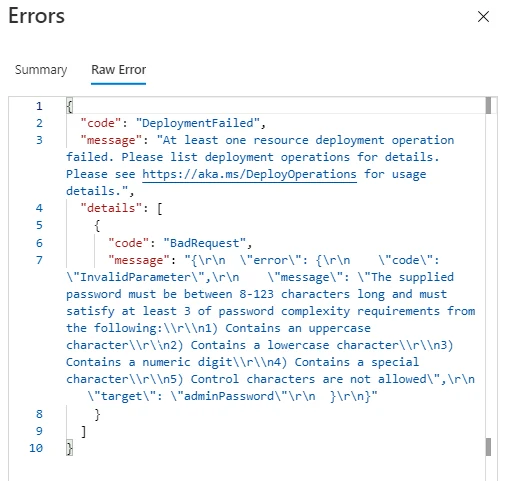
Task: Click the lower scrollbar marker near line 10
Action: (488, 447)
